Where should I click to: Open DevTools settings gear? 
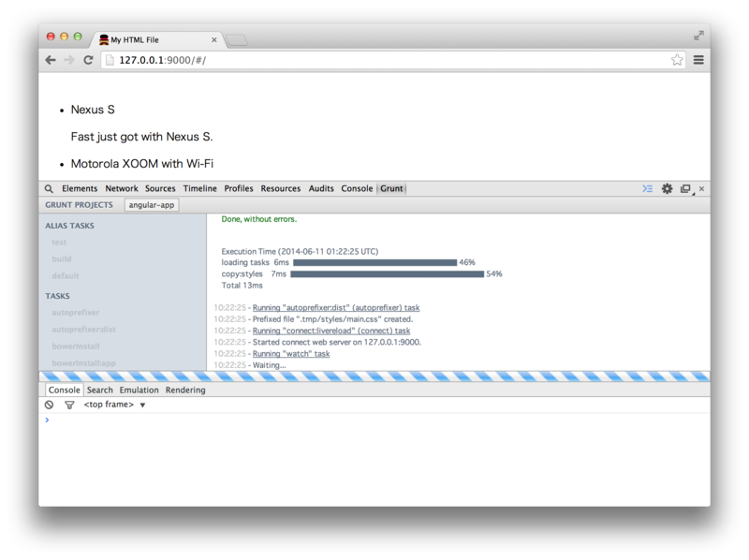pos(667,189)
